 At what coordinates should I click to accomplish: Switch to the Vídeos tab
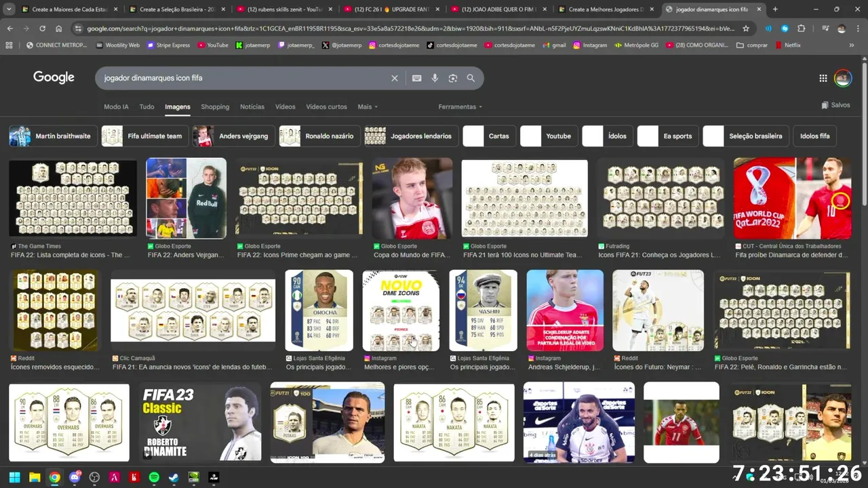[x=285, y=106]
